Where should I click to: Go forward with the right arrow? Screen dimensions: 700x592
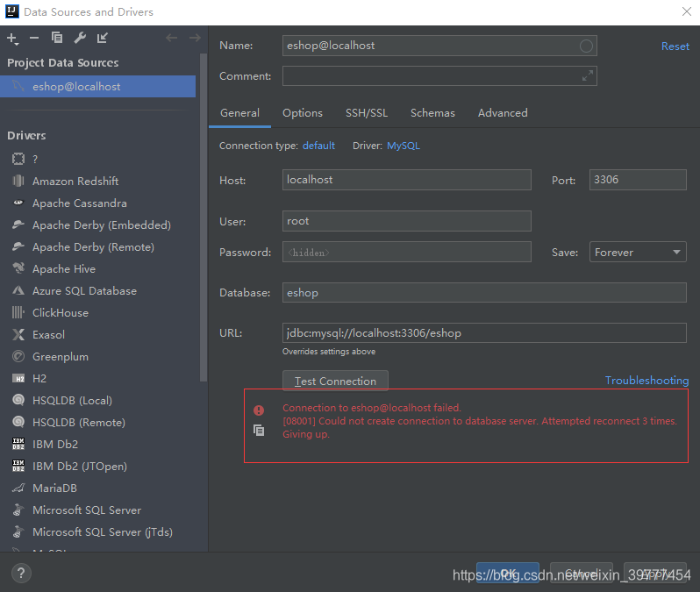pos(195,38)
